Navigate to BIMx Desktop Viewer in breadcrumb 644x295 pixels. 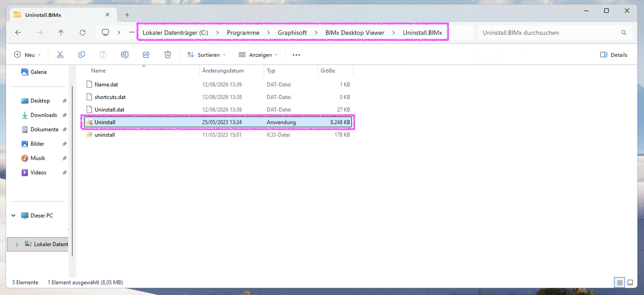point(355,32)
